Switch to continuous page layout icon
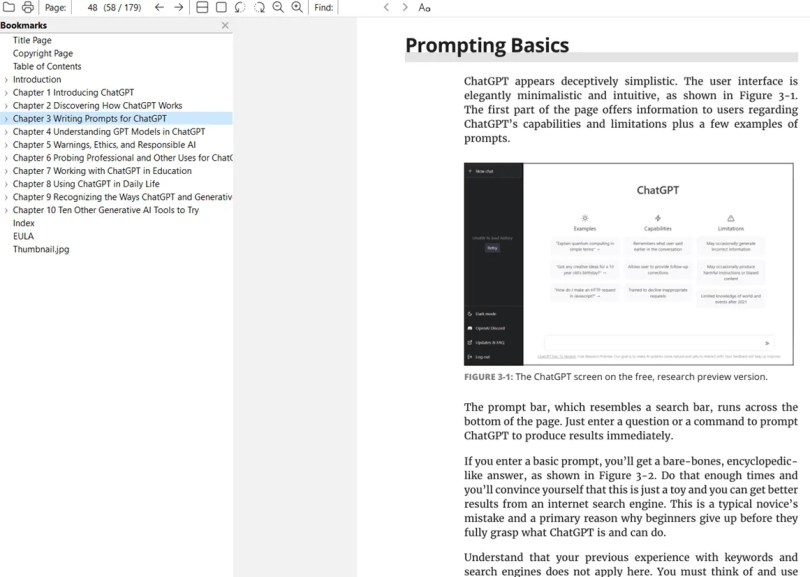810x577 pixels. click(202, 7)
